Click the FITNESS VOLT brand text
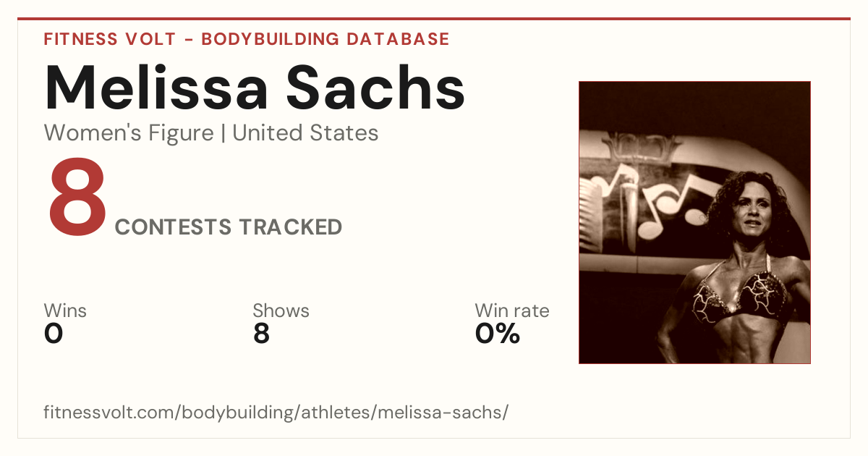The height and width of the screenshot is (456, 868). point(109,39)
